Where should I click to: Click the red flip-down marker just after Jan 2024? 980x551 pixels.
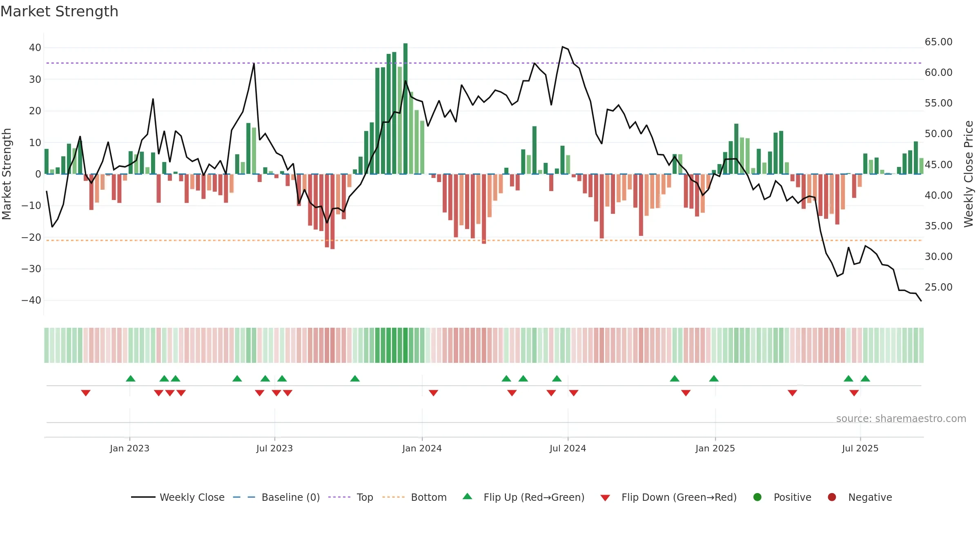434,393
